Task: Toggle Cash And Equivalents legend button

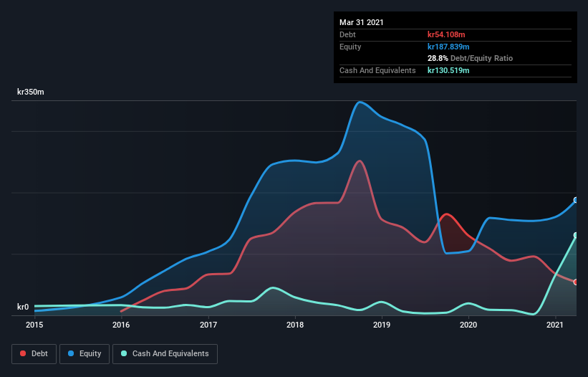Action: pos(165,354)
